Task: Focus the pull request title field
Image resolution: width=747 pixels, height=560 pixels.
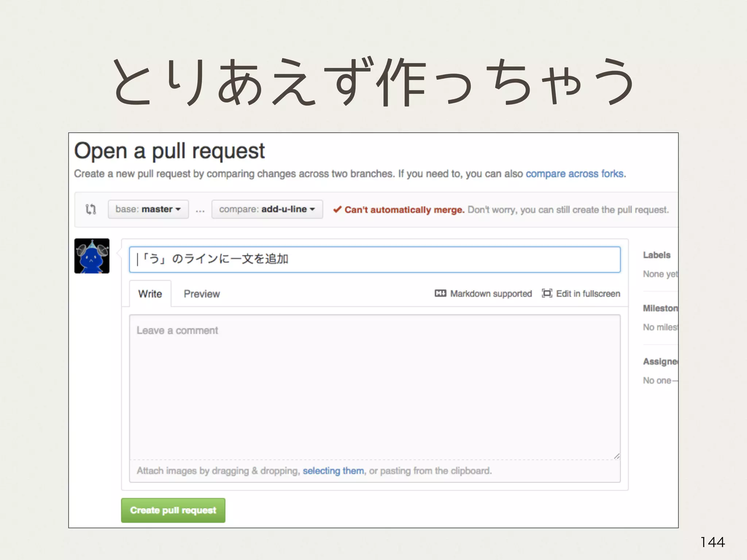Action: click(x=374, y=259)
